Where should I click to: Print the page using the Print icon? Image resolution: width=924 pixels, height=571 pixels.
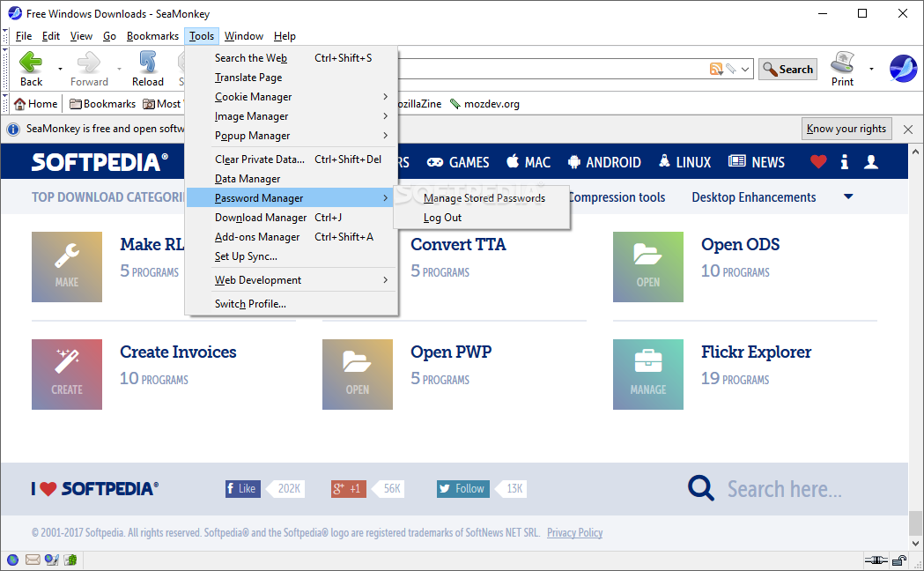point(842,62)
